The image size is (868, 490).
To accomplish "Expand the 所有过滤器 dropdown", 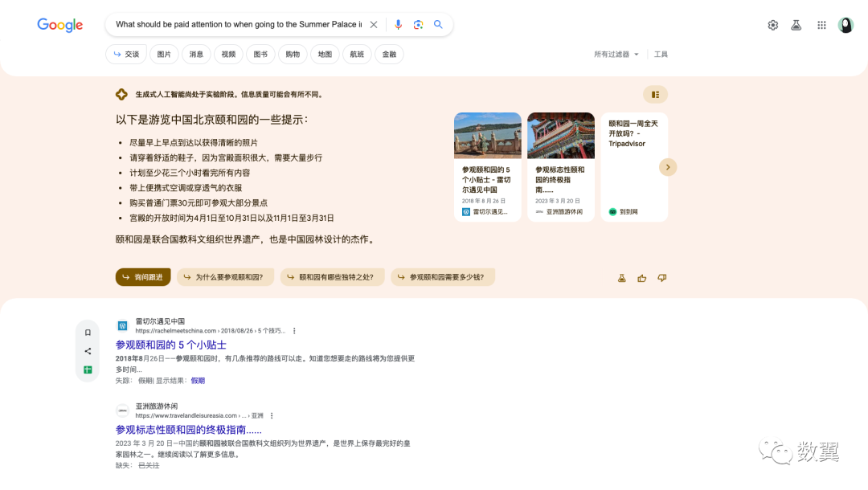I will pos(616,54).
